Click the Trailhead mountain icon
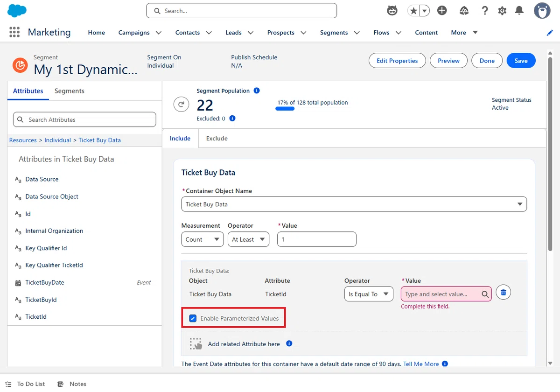Image resolution: width=560 pixels, height=392 pixels. coord(464,11)
